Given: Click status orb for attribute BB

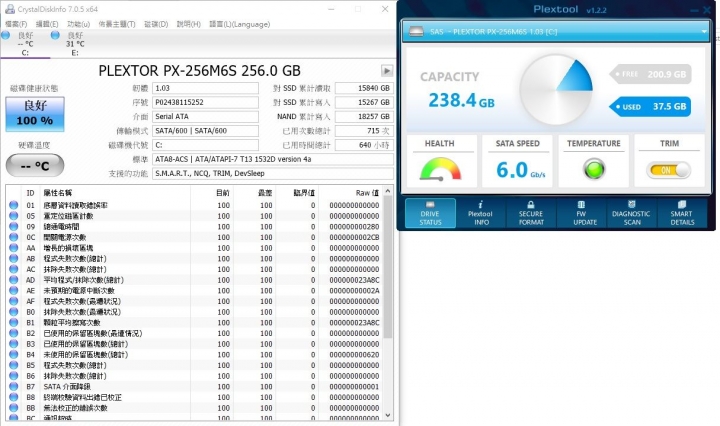Looking at the screenshot, I should click(x=14, y=408).
